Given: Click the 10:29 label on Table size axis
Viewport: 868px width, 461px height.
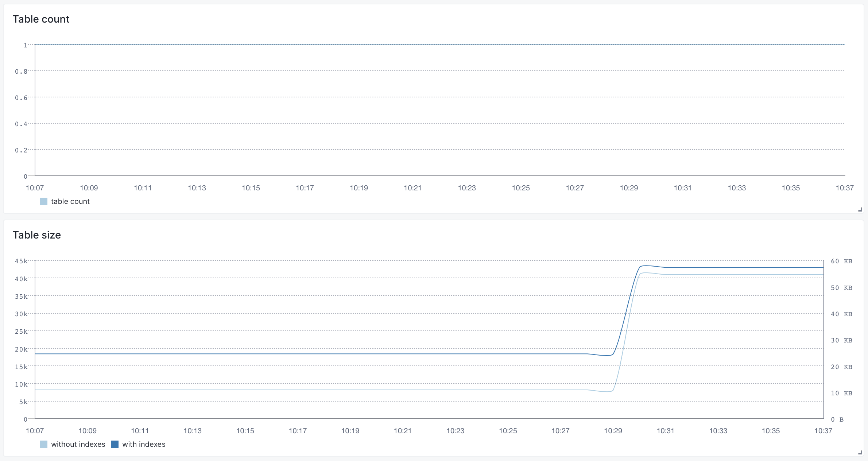Looking at the screenshot, I should 613,431.
